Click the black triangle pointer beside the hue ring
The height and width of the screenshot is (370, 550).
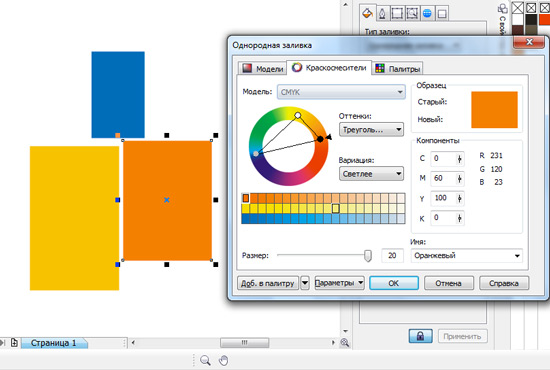pyautogui.click(x=329, y=137)
